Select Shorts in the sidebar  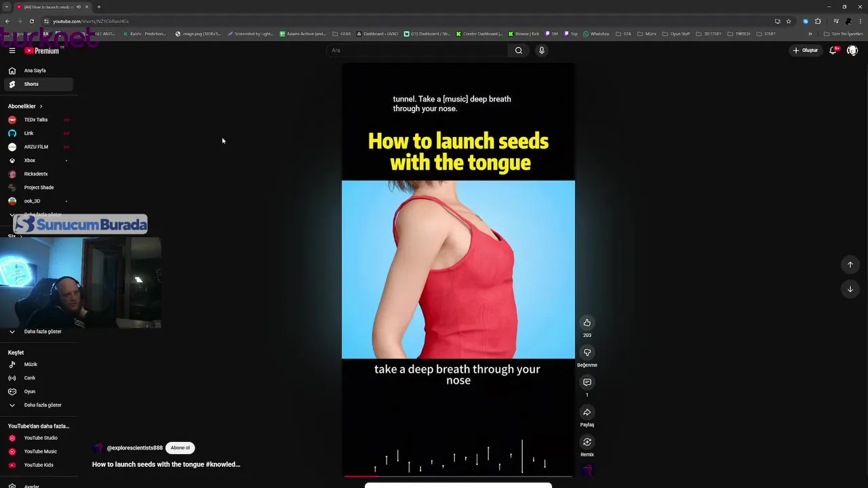click(x=39, y=84)
